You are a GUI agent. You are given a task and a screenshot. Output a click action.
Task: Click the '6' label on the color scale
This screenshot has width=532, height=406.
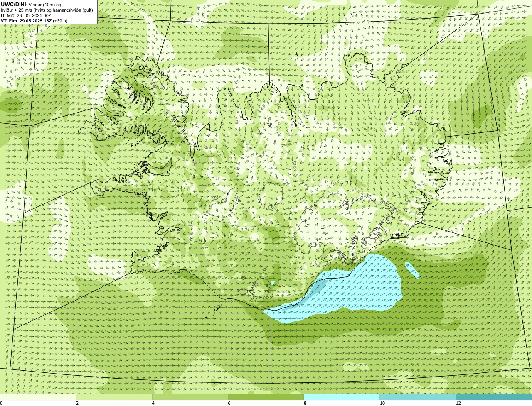(x=229, y=403)
